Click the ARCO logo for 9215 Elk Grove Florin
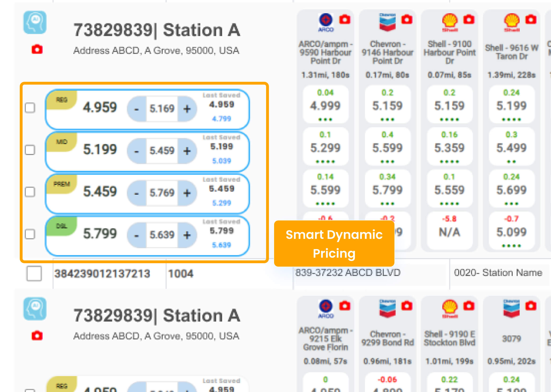The height and width of the screenshot is (392, 551). 326,309
